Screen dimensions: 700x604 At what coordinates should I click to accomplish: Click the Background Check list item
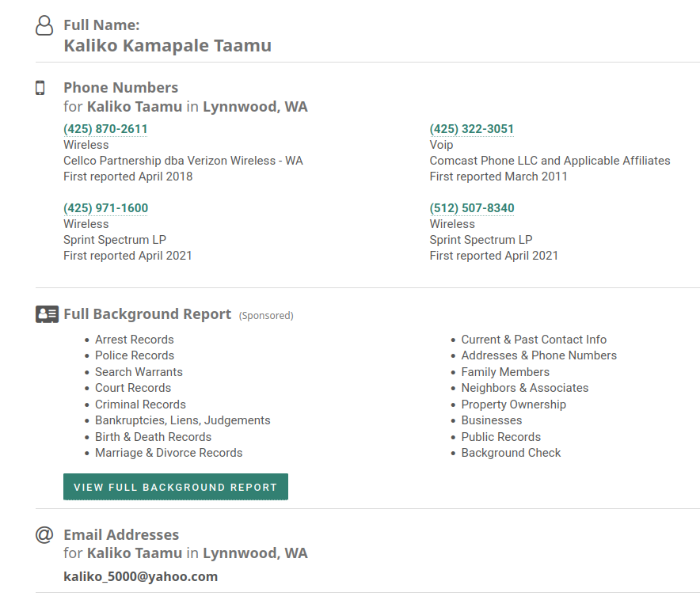pyautogui.click(x=511, y=453)
